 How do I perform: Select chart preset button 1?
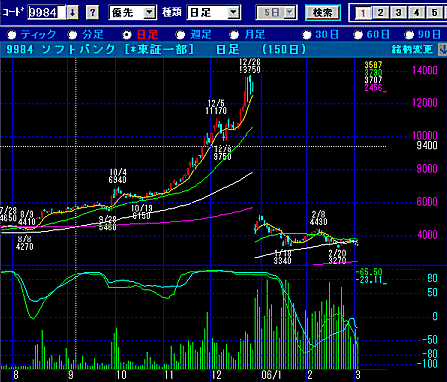pos(363,13)
